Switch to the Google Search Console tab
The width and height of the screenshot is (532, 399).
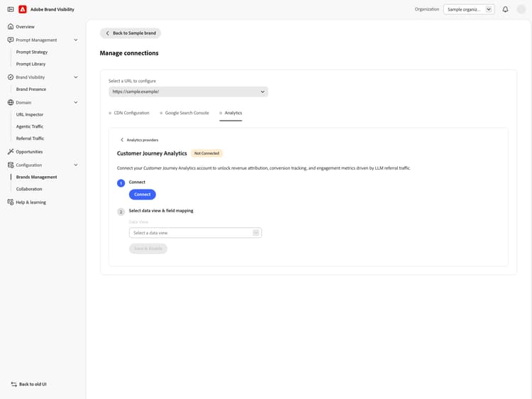point(184,113)
